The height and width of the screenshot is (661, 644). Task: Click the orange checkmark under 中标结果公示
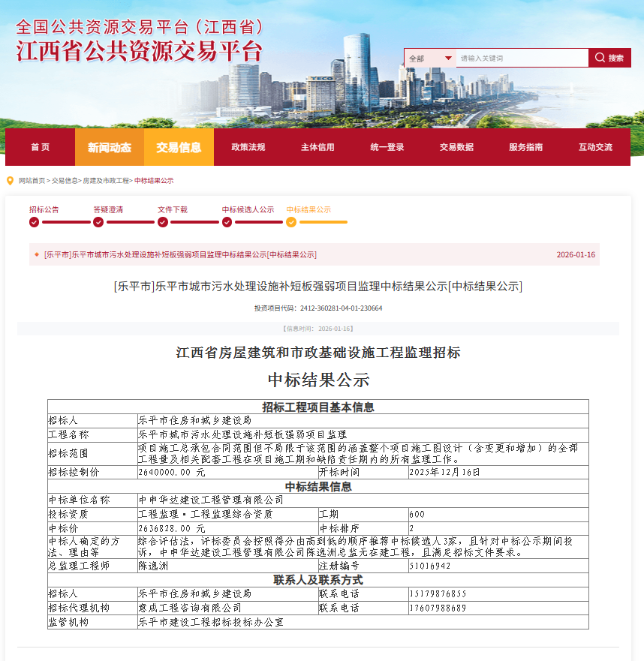tap(291, 222)
